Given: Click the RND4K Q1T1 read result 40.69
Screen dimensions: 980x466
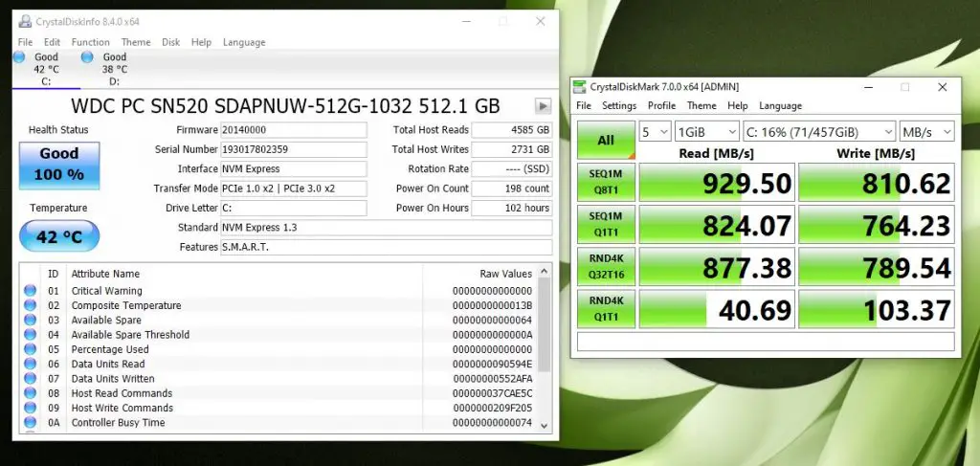Looking at the screenshot, I should (x=717, y=308).
